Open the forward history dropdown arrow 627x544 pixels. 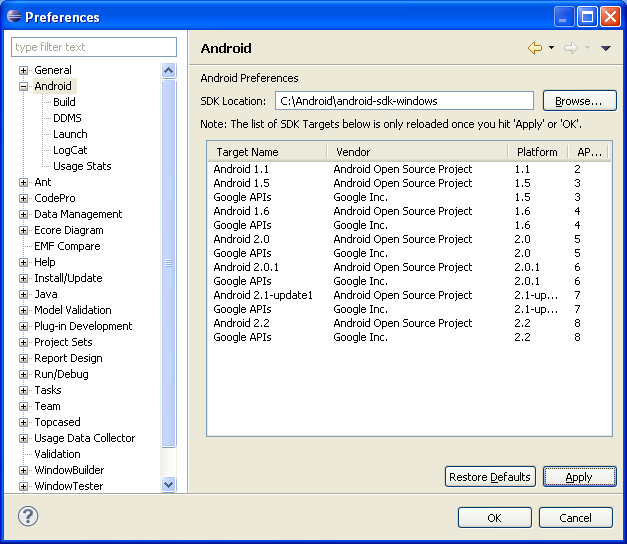coord(587,48)
